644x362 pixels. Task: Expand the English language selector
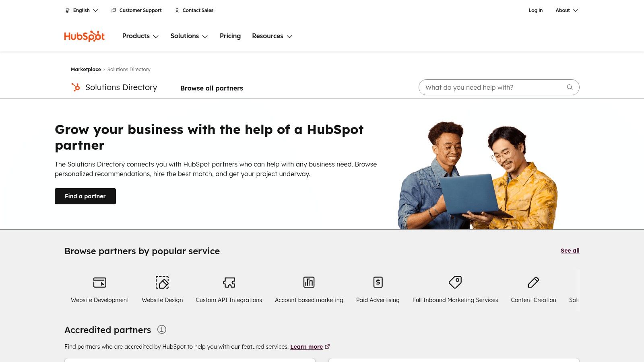click(81, 10)
